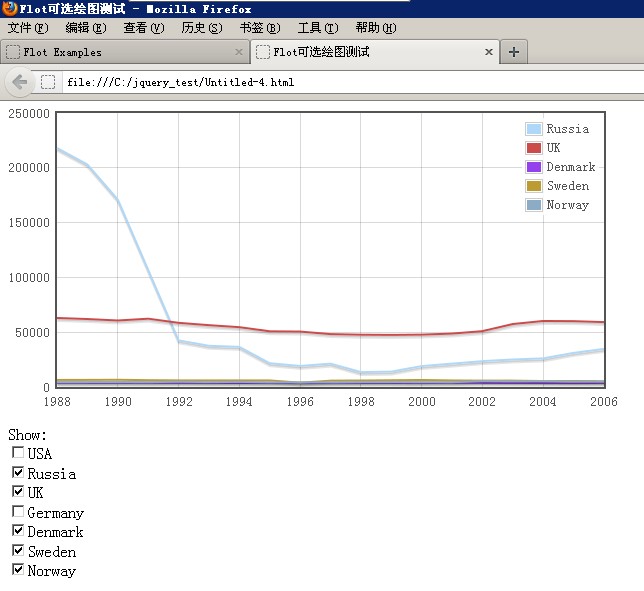Switch to the Flot Examples tab

pos(120,52)
